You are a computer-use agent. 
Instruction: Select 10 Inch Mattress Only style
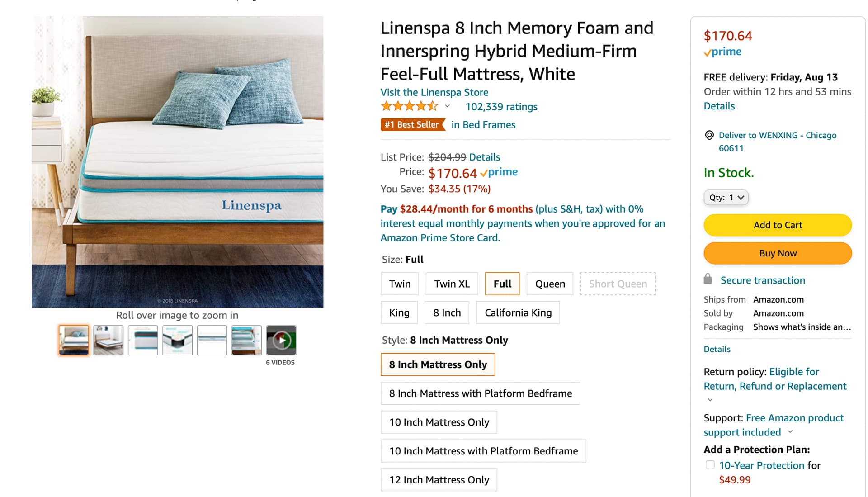(x=439, y=422)
